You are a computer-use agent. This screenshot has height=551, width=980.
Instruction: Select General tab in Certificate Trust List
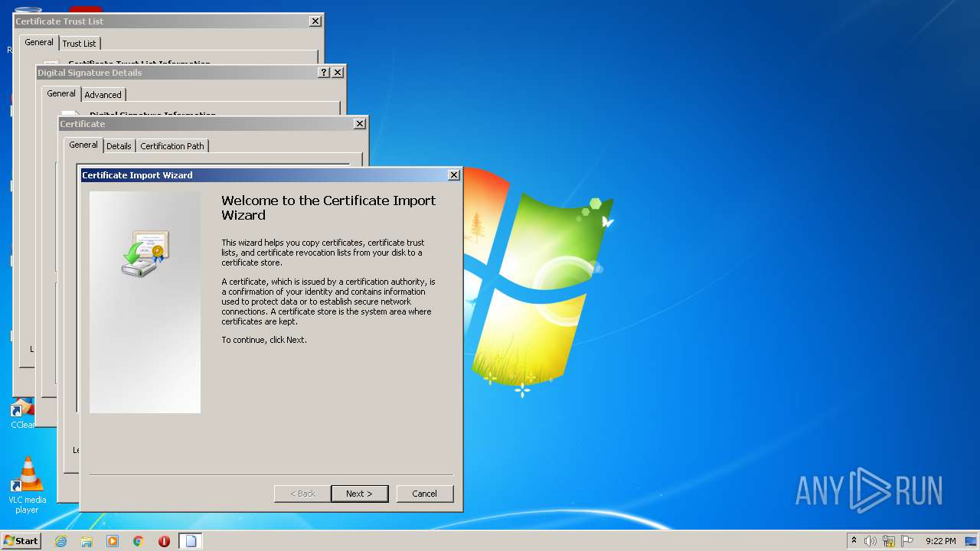tap(39, 42)
